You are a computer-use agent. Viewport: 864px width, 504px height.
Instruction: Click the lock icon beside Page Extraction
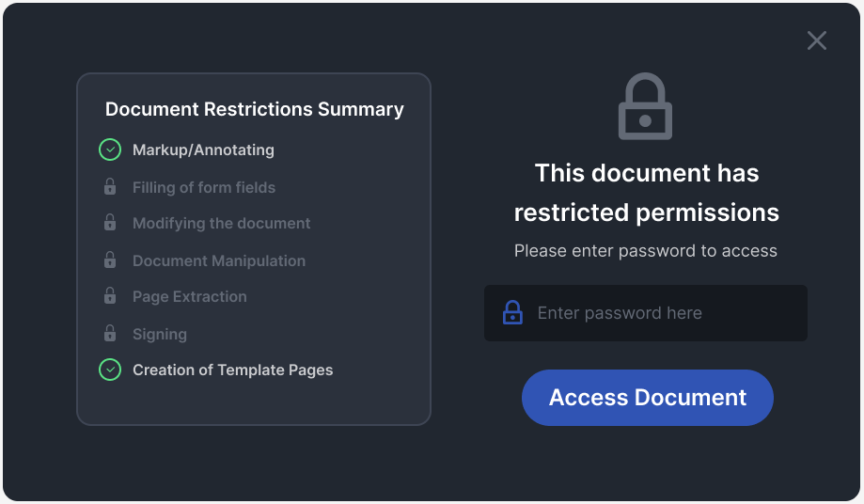pos(110,296)
